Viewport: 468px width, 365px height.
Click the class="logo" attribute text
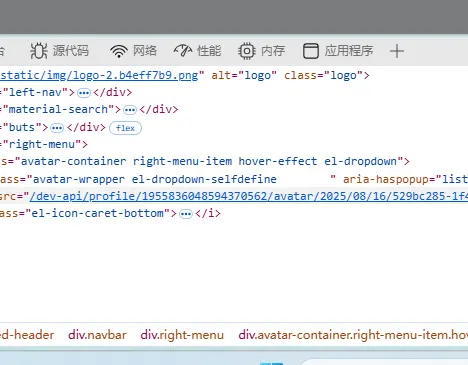coord(323,75)
